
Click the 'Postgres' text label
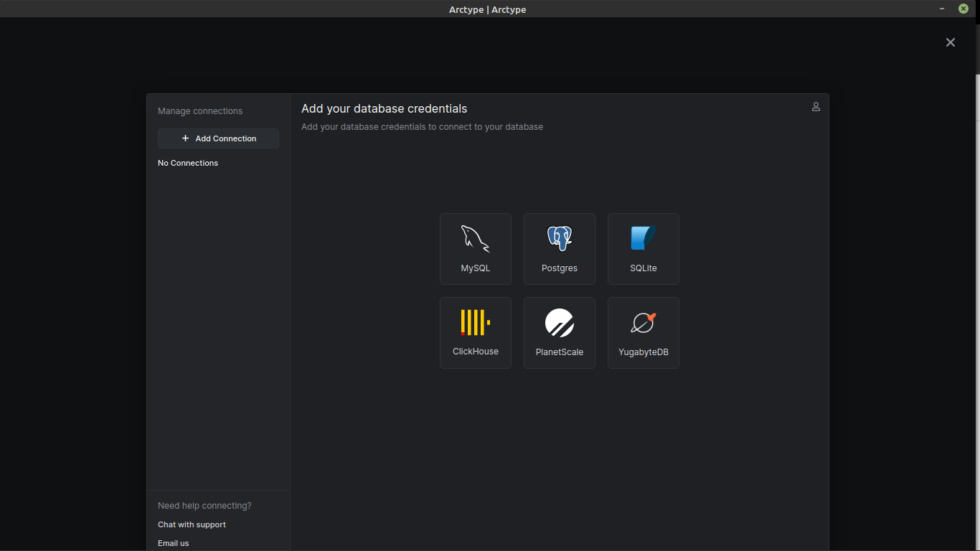559,268
